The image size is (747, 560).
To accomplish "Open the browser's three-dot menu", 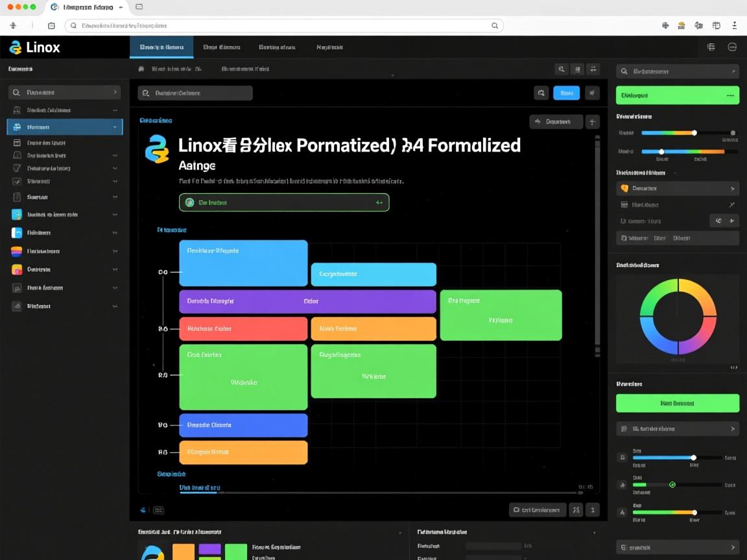I will [734, 26].
